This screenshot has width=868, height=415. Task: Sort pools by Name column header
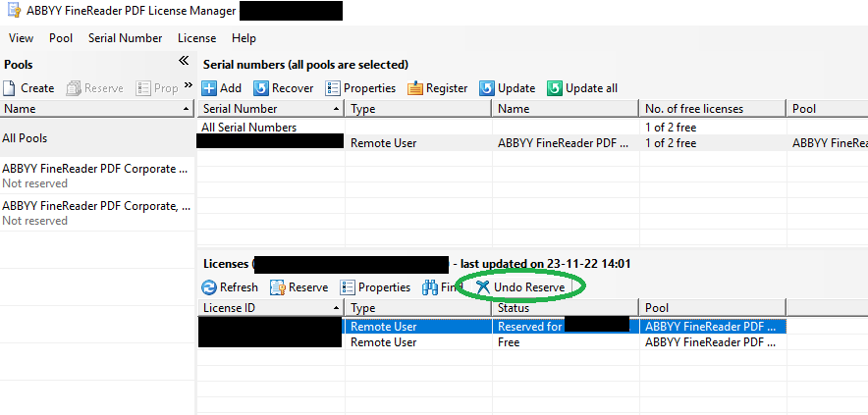[97, 109]
